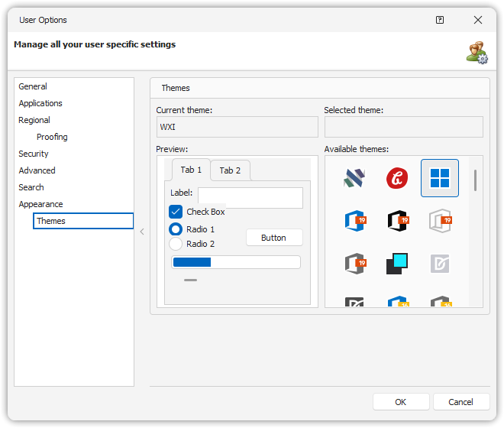Screen dimensions: 504x428
Task: Select the cyan and black squares theme
Action: tap(396, 264)
